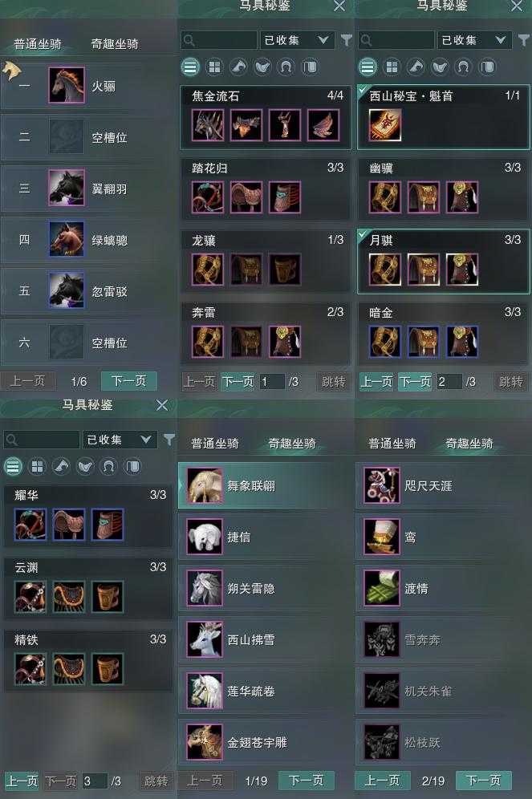532x799 pixels.
Task: Select the 火骊 horse portrait icon
Action: 67,84
